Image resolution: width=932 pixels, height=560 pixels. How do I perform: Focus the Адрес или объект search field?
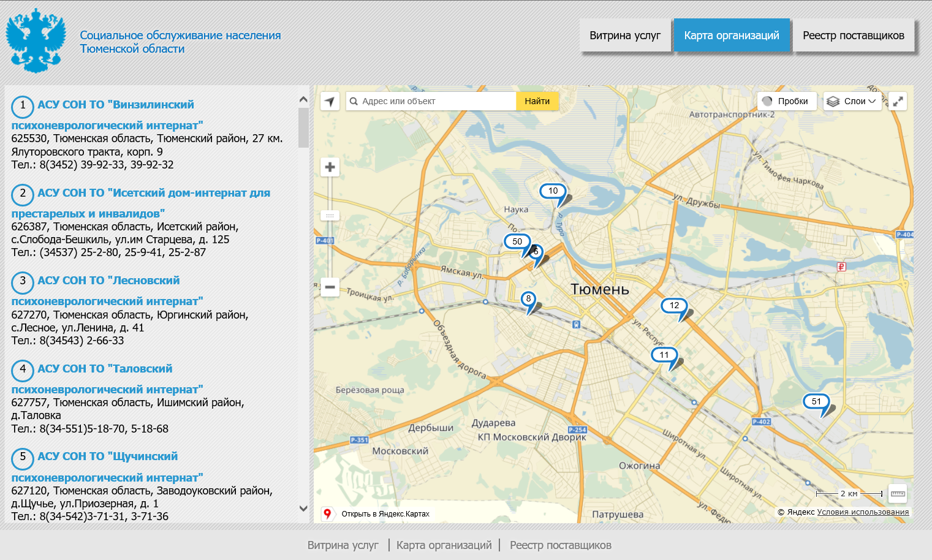tap(431, 101)
